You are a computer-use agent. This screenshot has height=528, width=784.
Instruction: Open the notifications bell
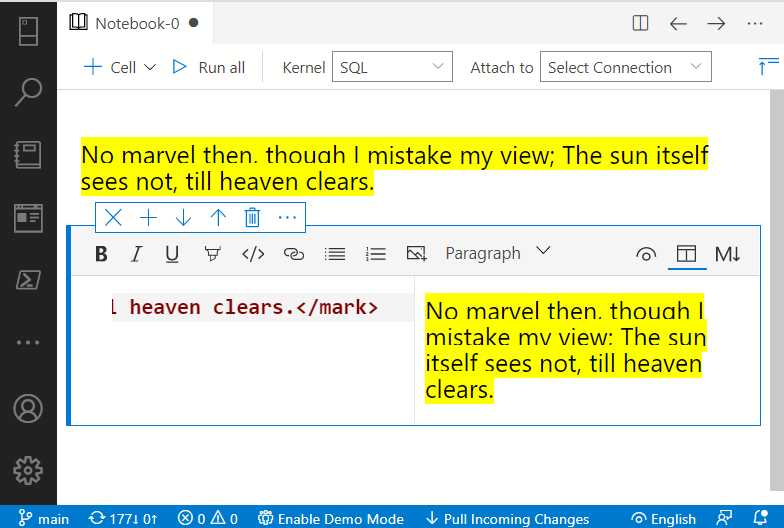[x=760, y=518]
